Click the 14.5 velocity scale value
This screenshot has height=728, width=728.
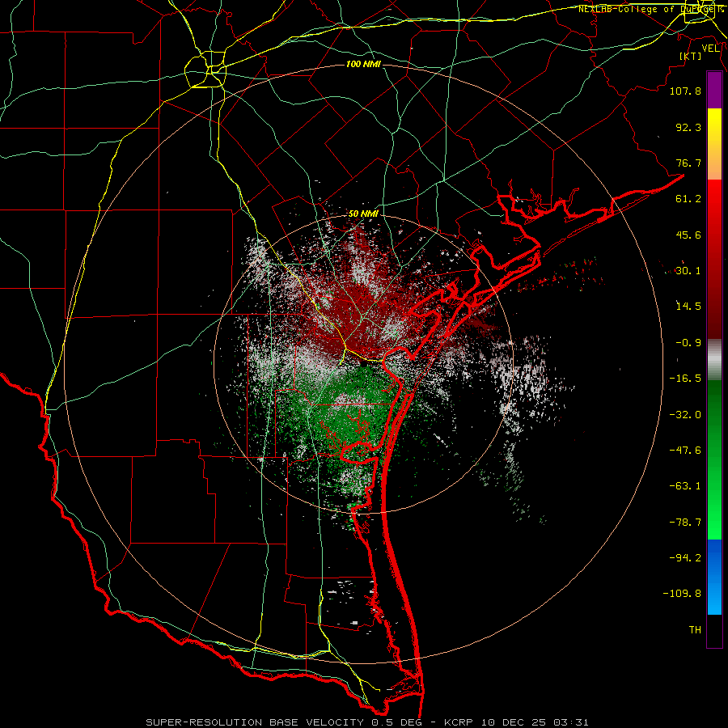688,307
